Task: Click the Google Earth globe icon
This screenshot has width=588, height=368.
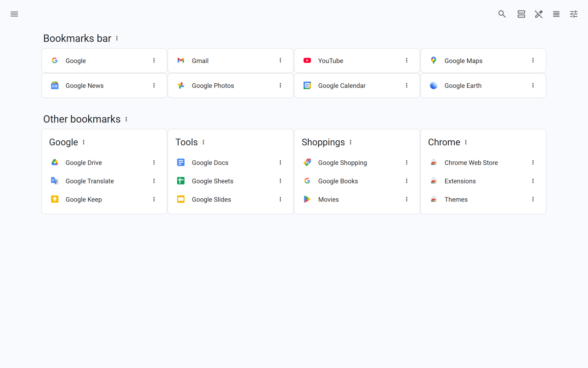Action: [x=434, y=86]
